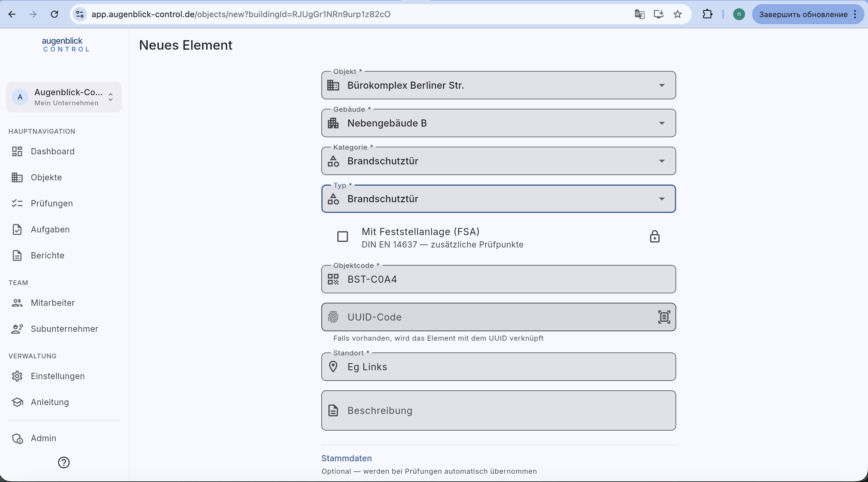Open site information icon in address bar
868x482 pixels.
[80, 14]
